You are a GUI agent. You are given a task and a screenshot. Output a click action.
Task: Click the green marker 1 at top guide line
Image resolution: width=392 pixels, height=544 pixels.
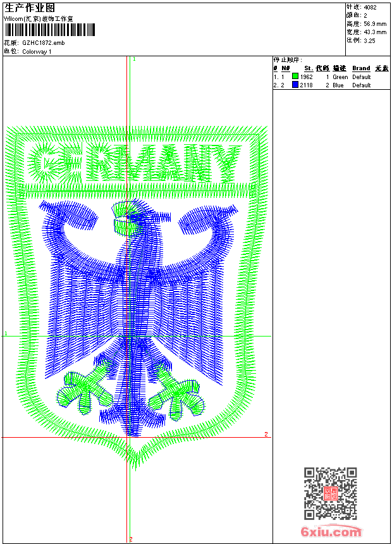click(134, 59)
